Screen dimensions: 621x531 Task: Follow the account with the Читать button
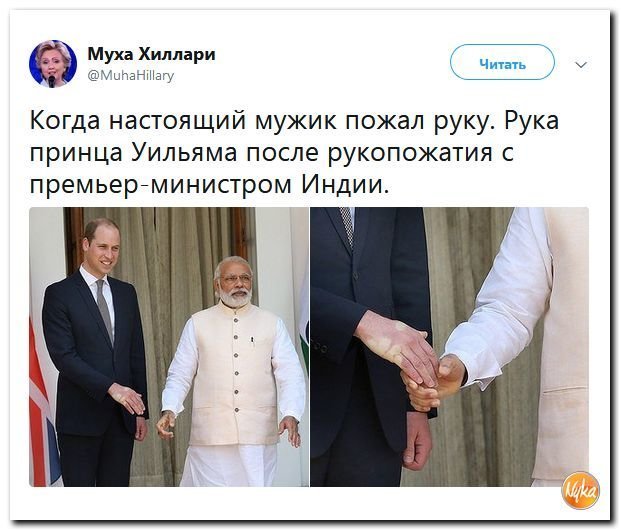(502, 63)
